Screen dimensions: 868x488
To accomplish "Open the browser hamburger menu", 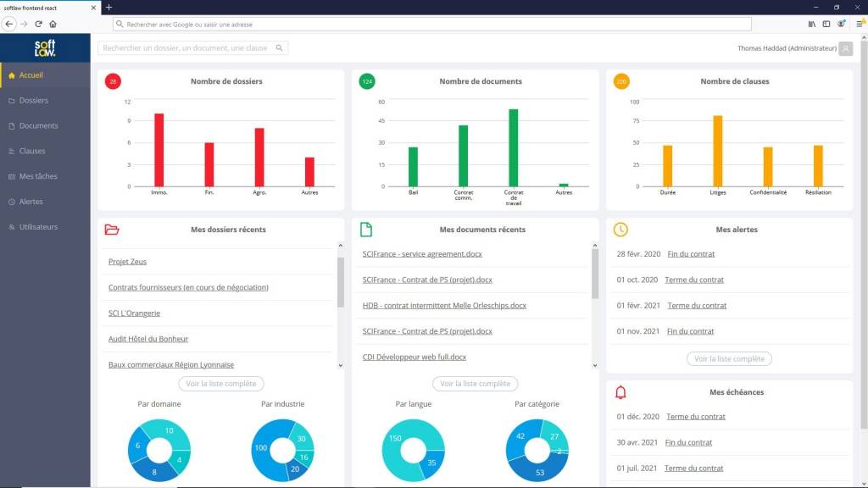I will (859, 24).
